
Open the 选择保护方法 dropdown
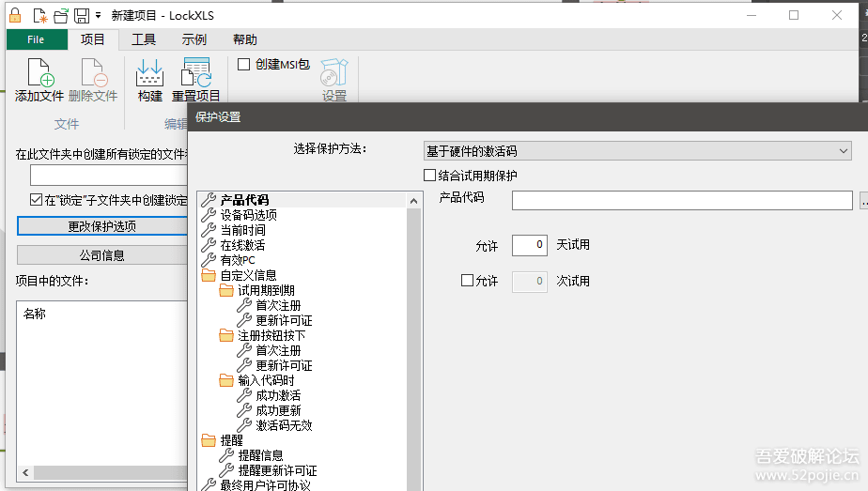637,151
